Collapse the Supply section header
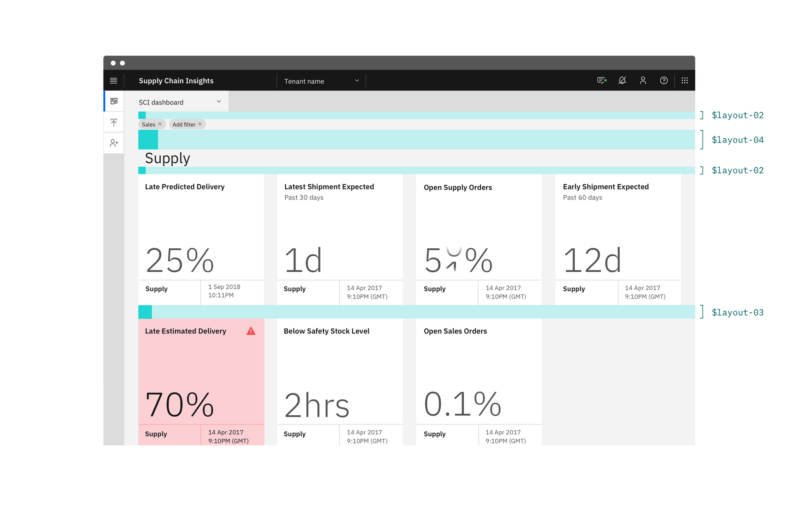 [x=167, y=158]
